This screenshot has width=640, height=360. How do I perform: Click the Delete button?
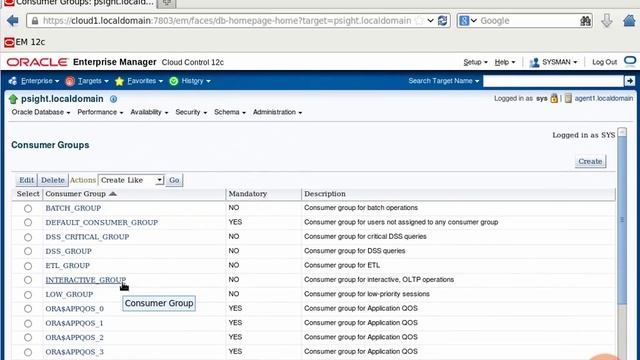coord(53,180)
